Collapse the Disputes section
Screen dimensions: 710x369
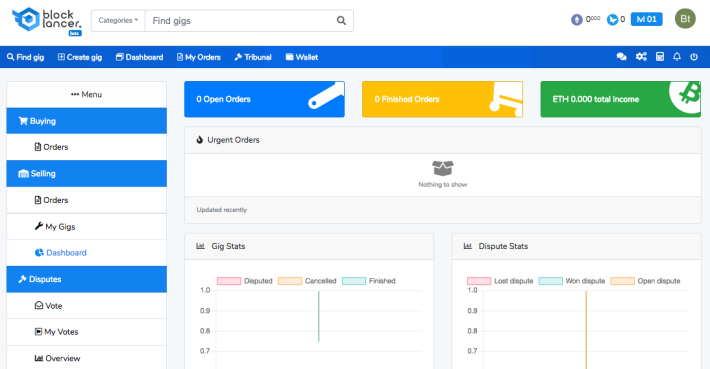(x=86, y=279)
